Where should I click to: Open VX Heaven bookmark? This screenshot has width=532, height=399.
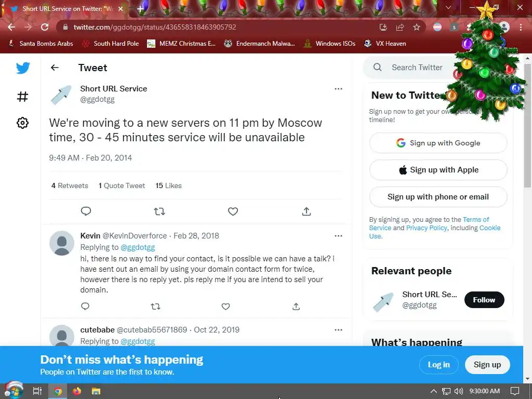(x=385, y=44)
